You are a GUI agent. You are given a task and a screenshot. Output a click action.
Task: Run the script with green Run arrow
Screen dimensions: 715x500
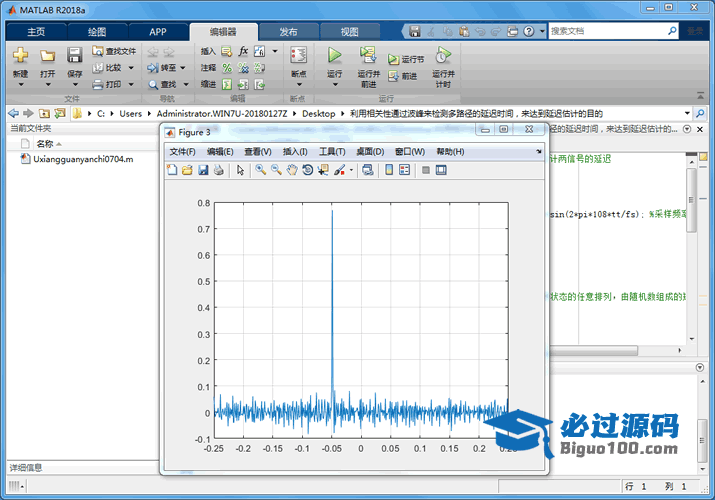click(x=334, y=55)
